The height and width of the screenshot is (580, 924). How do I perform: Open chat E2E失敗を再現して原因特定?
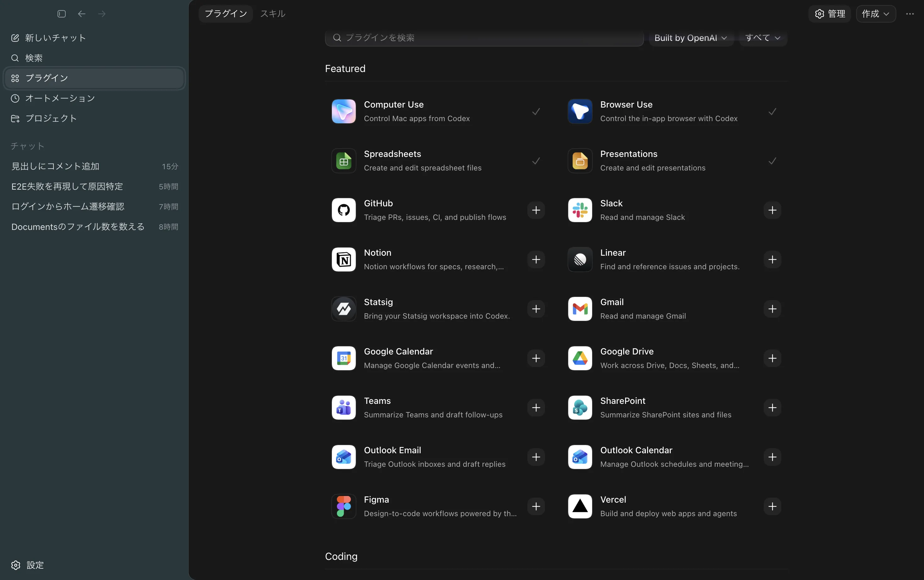pyautogui.click(x=94, y=187)
